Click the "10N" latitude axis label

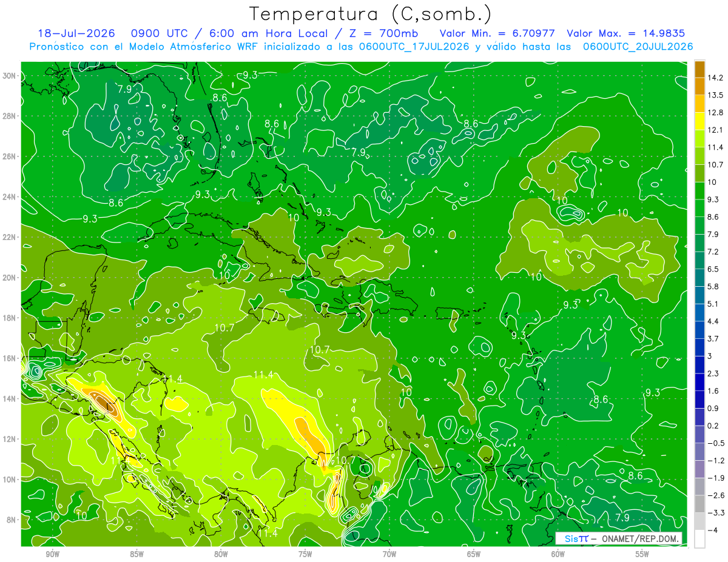(x=10, y=480)
